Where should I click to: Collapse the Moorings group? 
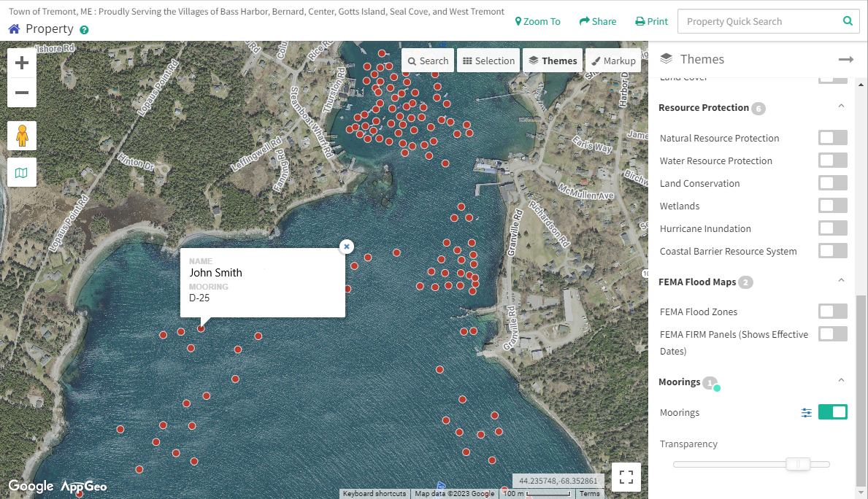841,381
